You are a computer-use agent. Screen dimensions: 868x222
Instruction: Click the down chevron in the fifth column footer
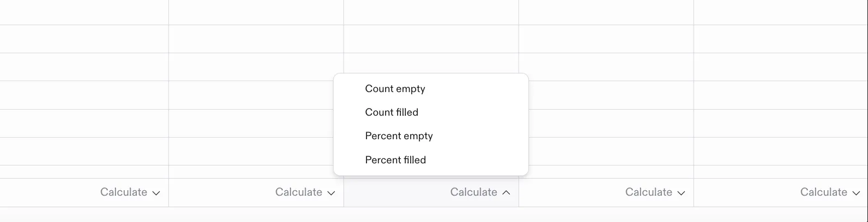[857, 193]
